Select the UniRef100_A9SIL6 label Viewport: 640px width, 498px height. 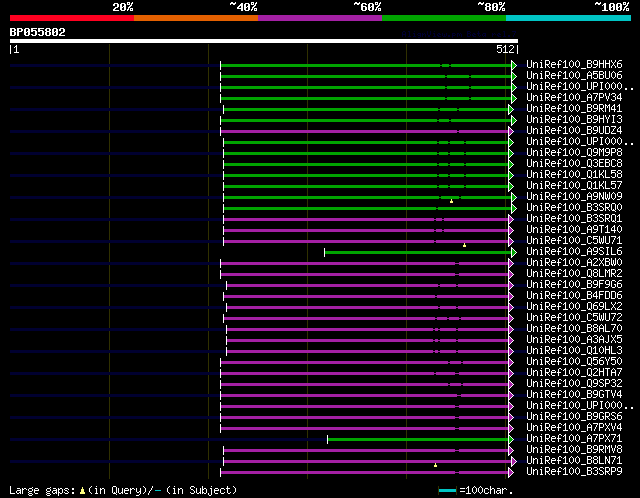[574, 252]
